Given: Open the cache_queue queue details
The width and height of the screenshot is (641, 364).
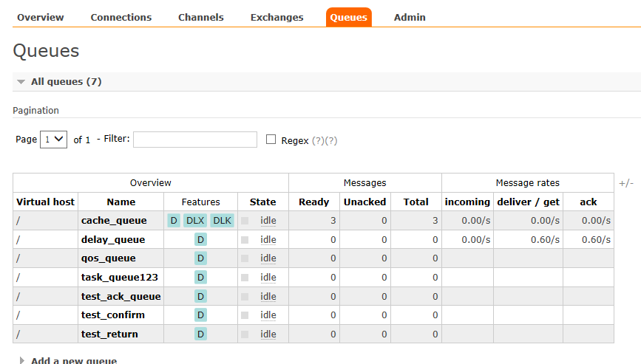Looking at the screenshot, I should pos(114,221).
